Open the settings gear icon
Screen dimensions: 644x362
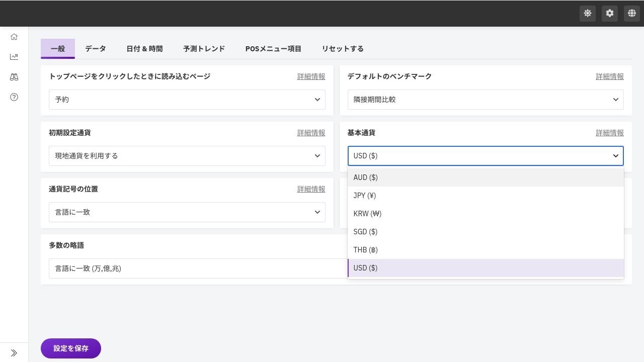(x=610, y=14)
